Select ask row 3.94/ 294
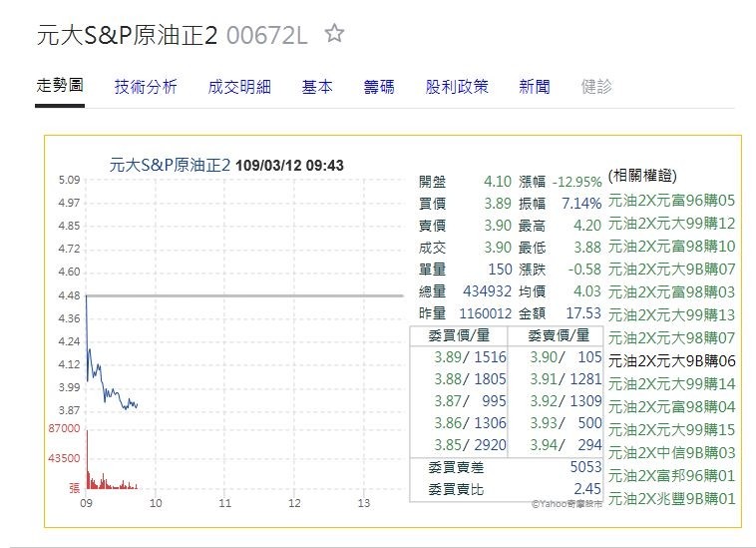Screen dimensions: 756x548 pos(566,445)
